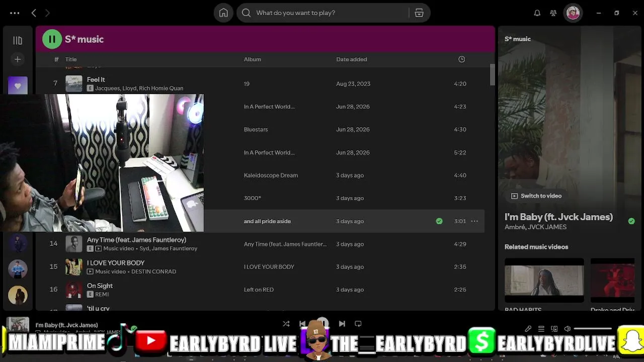Open the 'and all pride aside' album
Image resolution: width=644 pixels, height=362 pixels.
click(267, 221)
